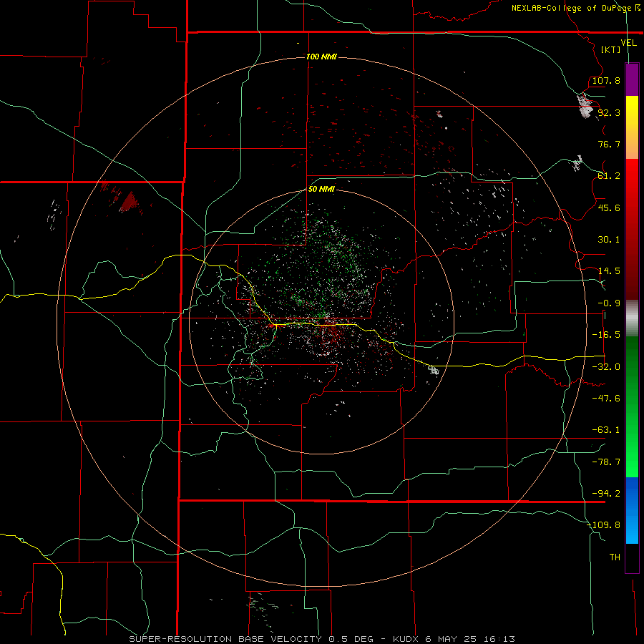Click the 30.1 velocity scale value
The image size is (644, 644).
click(609, 240)
